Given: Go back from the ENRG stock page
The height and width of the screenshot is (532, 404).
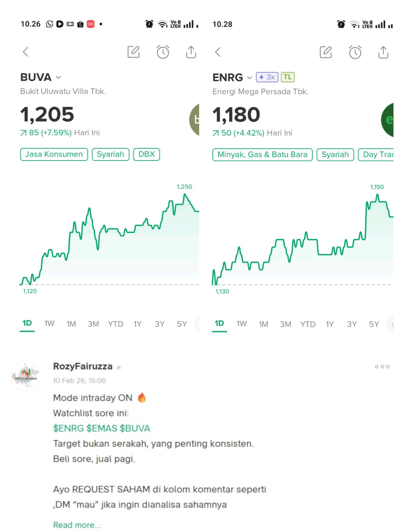Looking at the screenshot, I should tap(218, 52).
